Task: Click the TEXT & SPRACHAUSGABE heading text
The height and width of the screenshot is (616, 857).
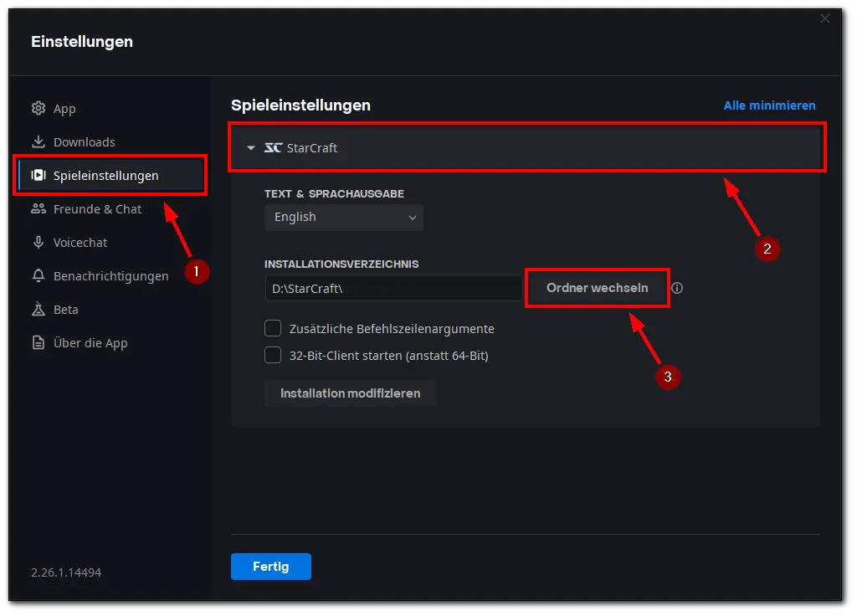Action: pos(335,193)
